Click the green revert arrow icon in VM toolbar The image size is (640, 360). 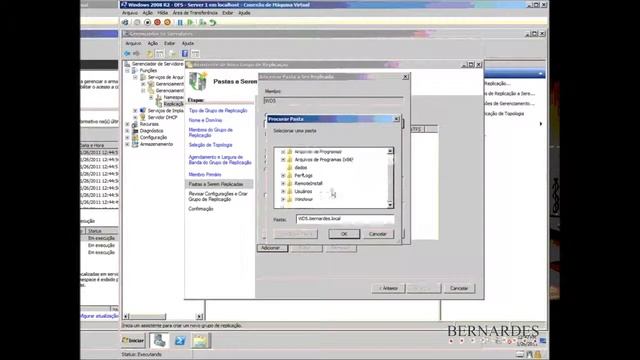(213, 22)
